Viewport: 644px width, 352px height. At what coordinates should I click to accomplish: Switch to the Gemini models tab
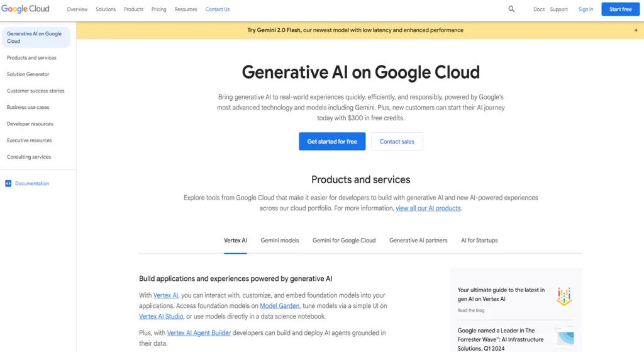point(280,241)
